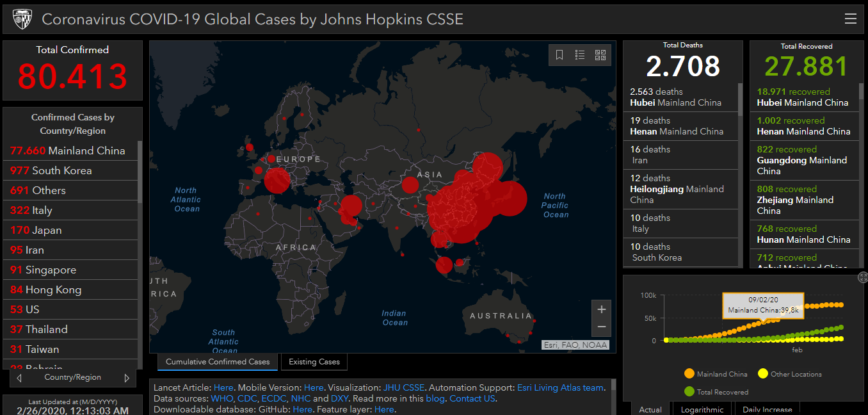Open the Feature layer 'Here' link
The image size is (868, 415).
click(384, 409)
